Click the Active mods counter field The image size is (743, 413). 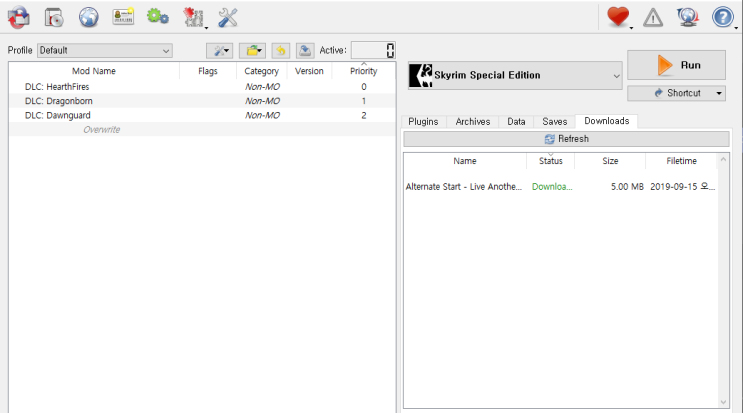[373, 50]
